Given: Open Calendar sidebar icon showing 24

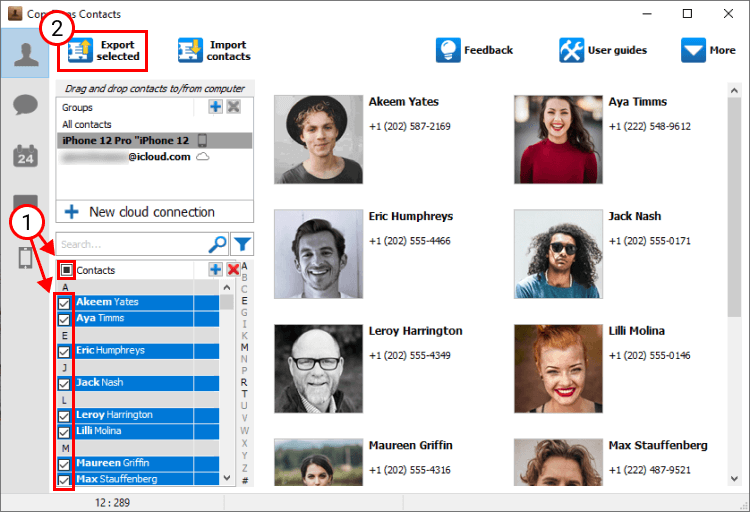Looking at the screenshot, I should coord(25,156).
